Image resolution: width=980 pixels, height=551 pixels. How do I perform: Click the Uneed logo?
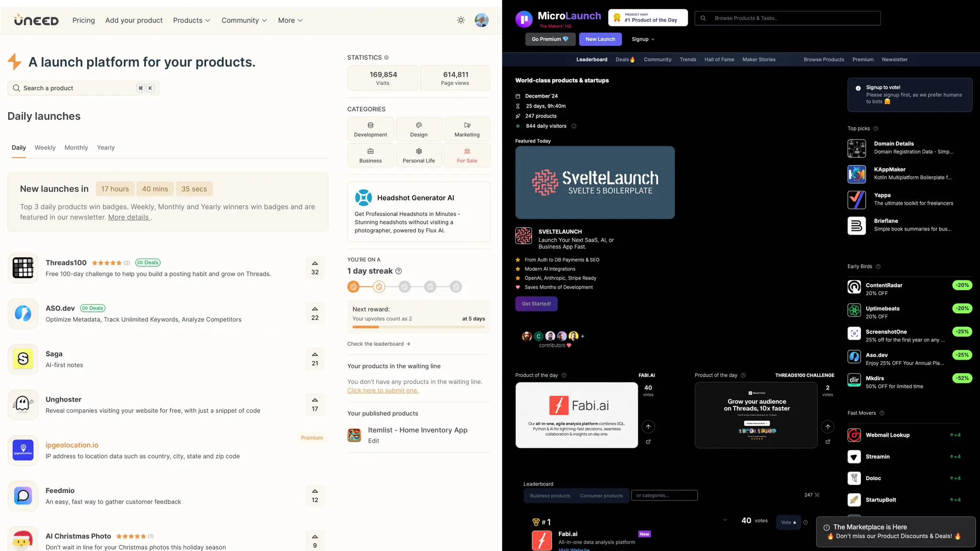(36, 20)
